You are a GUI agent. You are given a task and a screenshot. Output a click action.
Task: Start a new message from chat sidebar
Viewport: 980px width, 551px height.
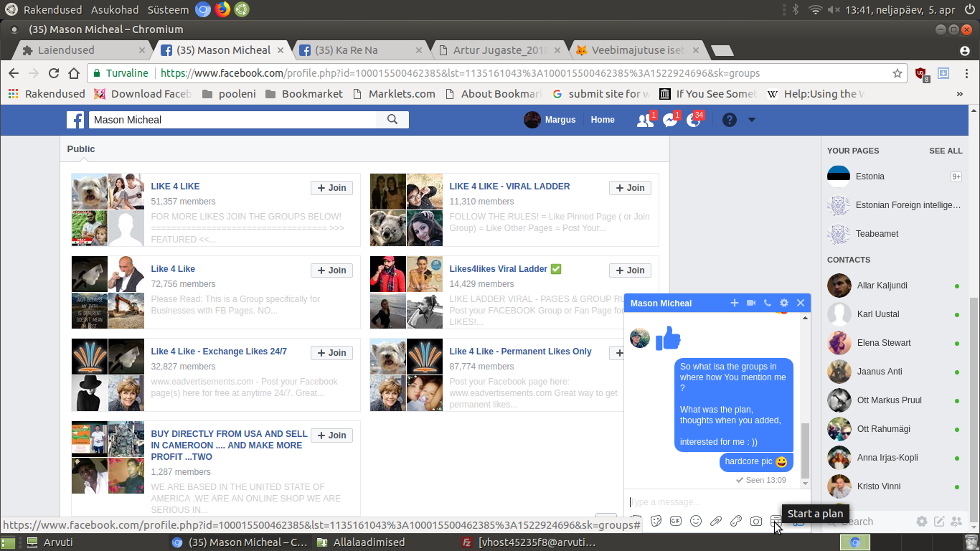coord(939,522)
